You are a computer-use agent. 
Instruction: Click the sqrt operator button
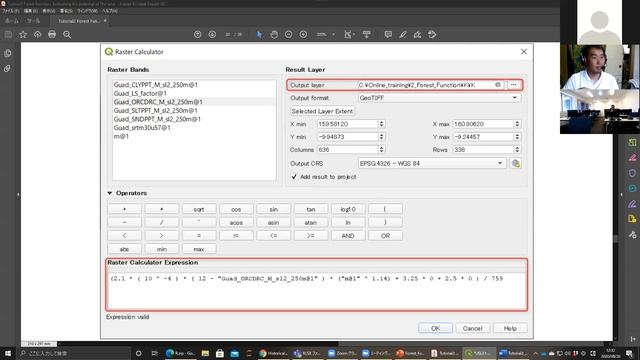point(199,209)
